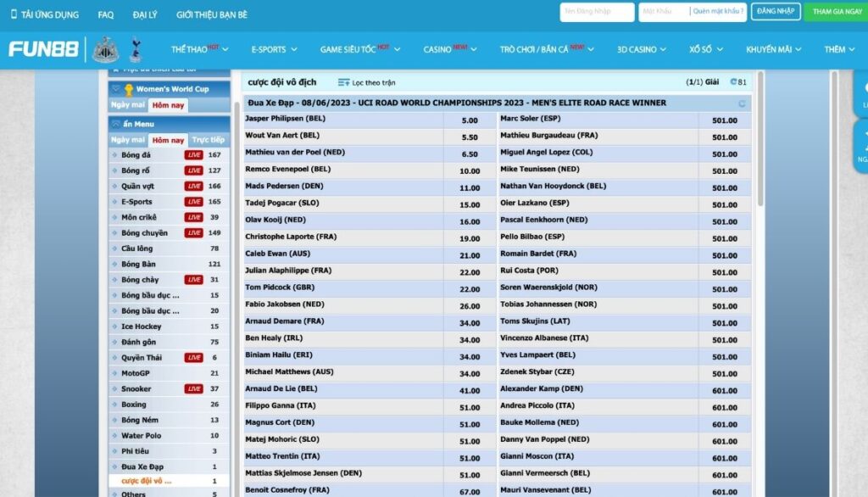Select Jasper Philipsen odds 5.00
Image resolution: width=868 pixels, height=497 pixels.
tap(470, 120)
